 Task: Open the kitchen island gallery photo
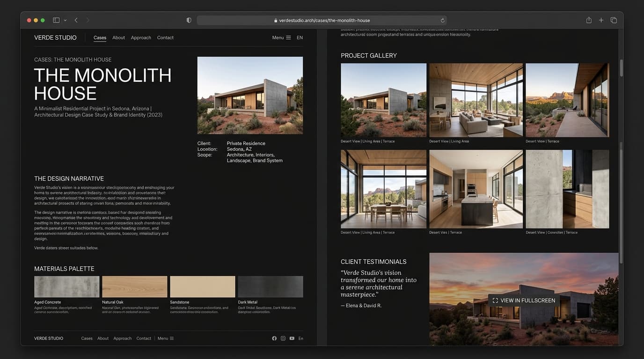click(x=476, y=189)
